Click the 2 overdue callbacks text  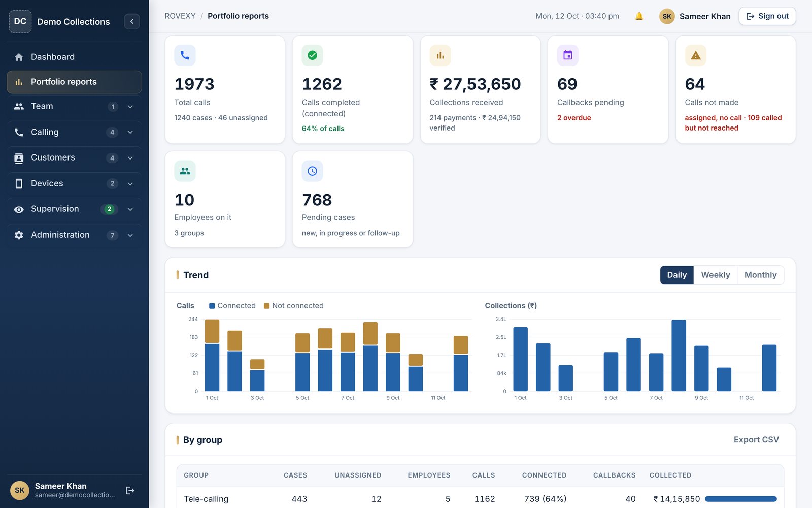tap(574, 118)
